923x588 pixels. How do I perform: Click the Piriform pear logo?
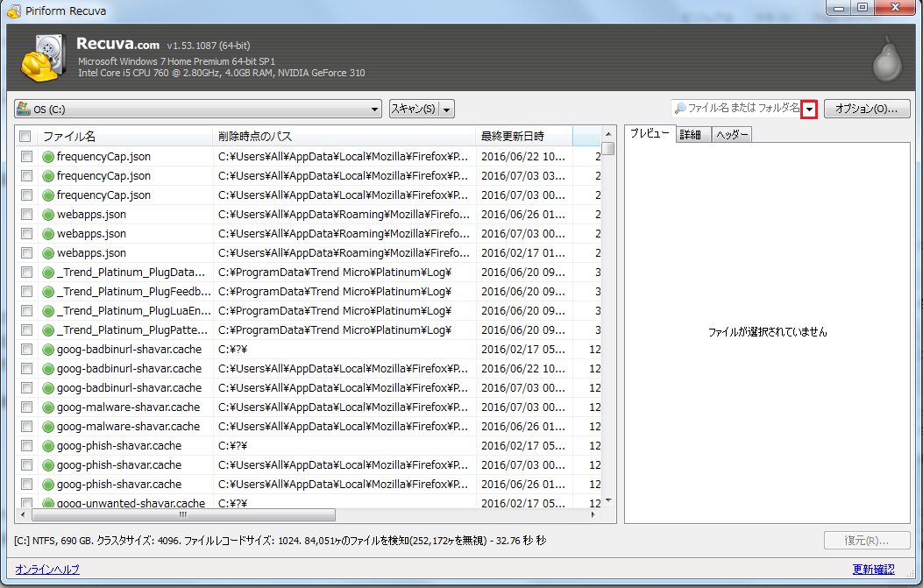(x=886, y=58)
